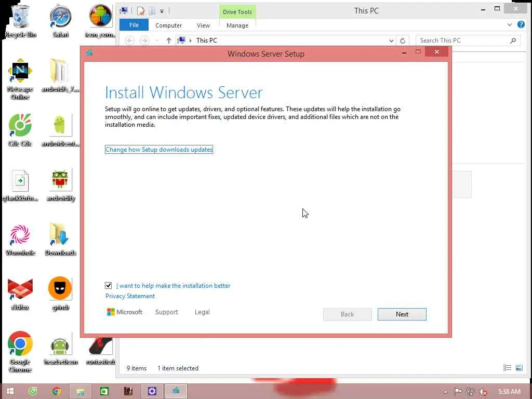
Task: Launch Chrome from the taskbar
Action: (x=57, y=391)
